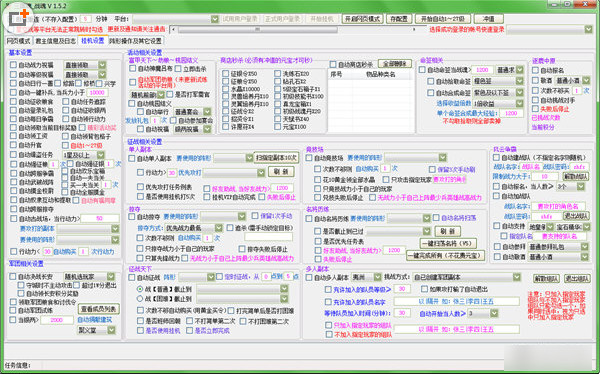Screen dimensions: 600x374
Task: Click the top scrollbar right arrow
Action: pyautogui.click(x=415, y=29)
